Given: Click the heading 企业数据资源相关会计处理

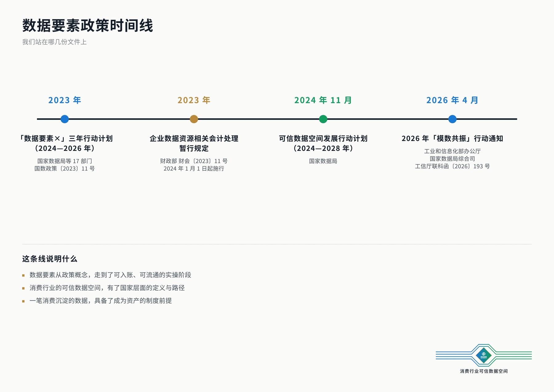Looking at the screenshot, I should [194, 139].
